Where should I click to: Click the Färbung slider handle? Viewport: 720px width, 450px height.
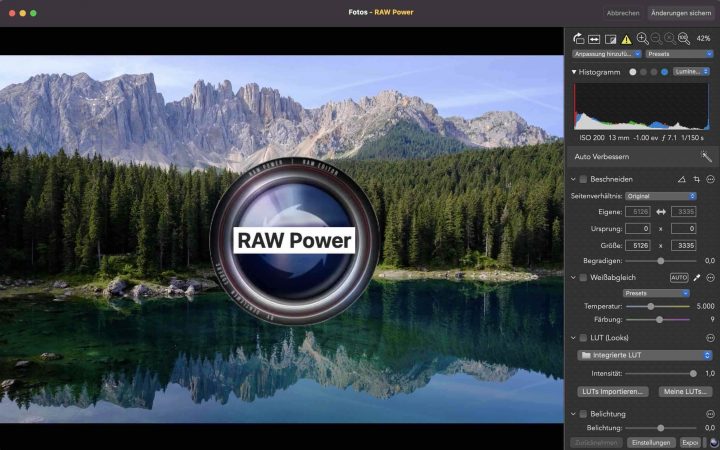[659, 320]
